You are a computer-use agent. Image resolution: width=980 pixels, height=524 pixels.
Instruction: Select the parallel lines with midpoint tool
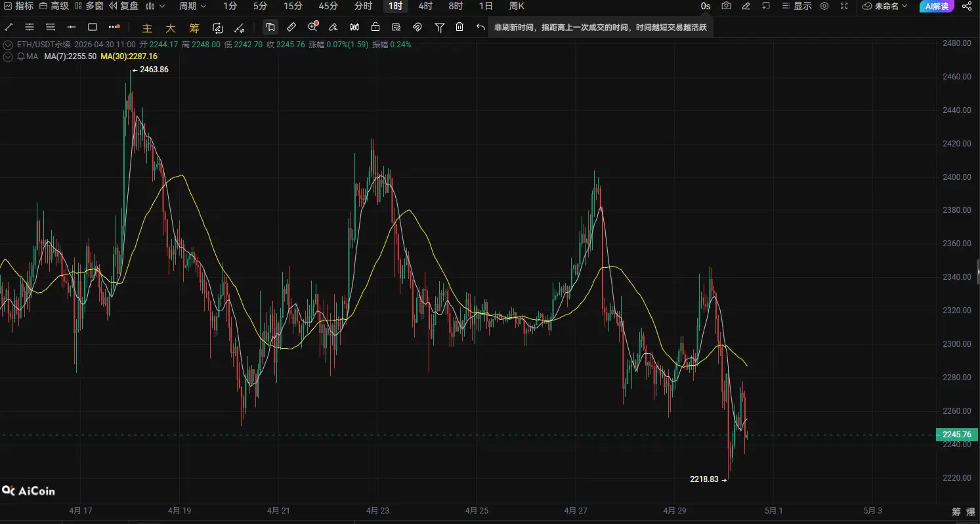point(30,27)
